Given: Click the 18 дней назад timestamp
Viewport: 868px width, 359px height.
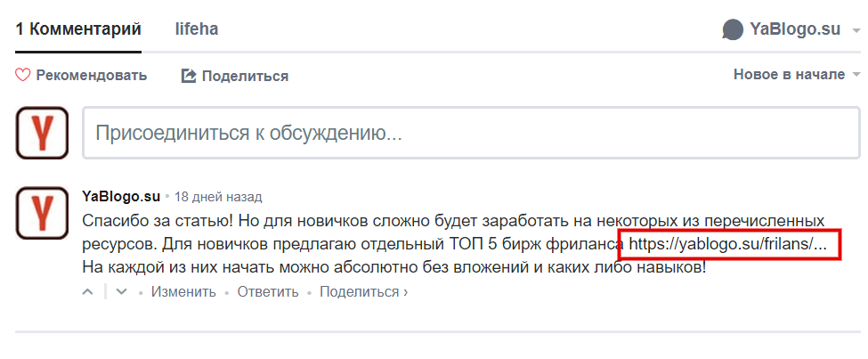Looking at the screenshot, I should [x=218, y=197].
